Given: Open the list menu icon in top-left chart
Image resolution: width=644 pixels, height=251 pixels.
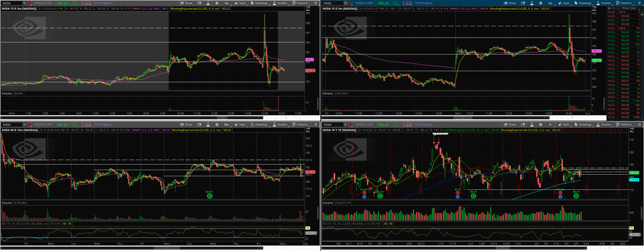Looking at the screenshot, I should (316, 3).
